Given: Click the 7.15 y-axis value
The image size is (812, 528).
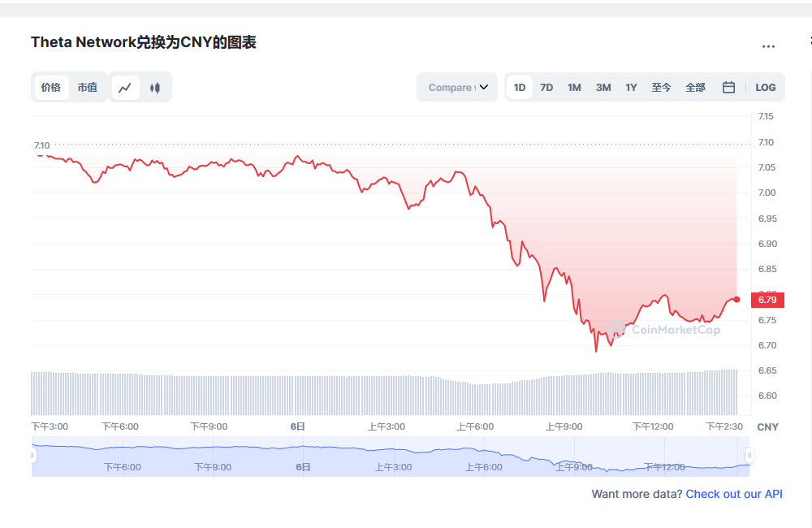Looking at the screenshot, I should 766,117.
